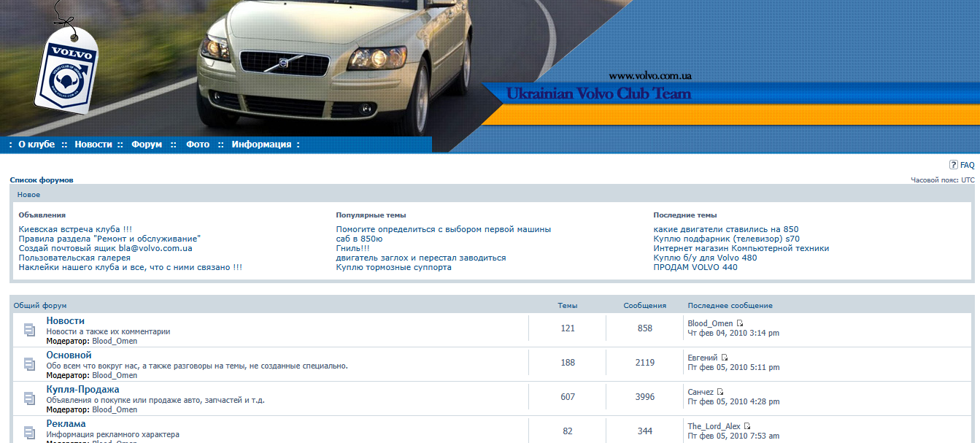Open topic Помогите определиться с выбором первой машины
980x443 pixels.
pos(444,229)
